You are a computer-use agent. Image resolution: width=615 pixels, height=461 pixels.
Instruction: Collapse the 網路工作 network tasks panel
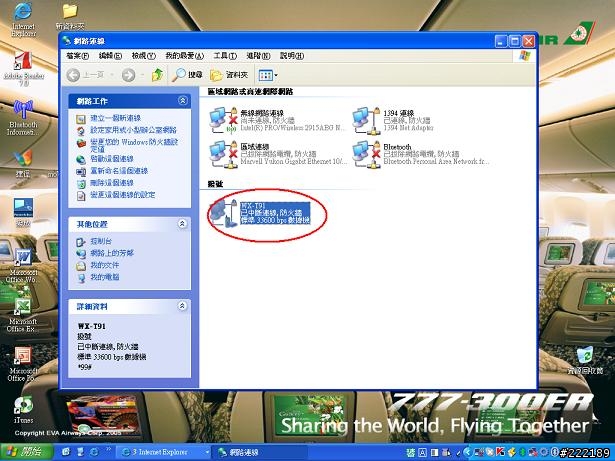pyautogui.click(x=182, y=101)
